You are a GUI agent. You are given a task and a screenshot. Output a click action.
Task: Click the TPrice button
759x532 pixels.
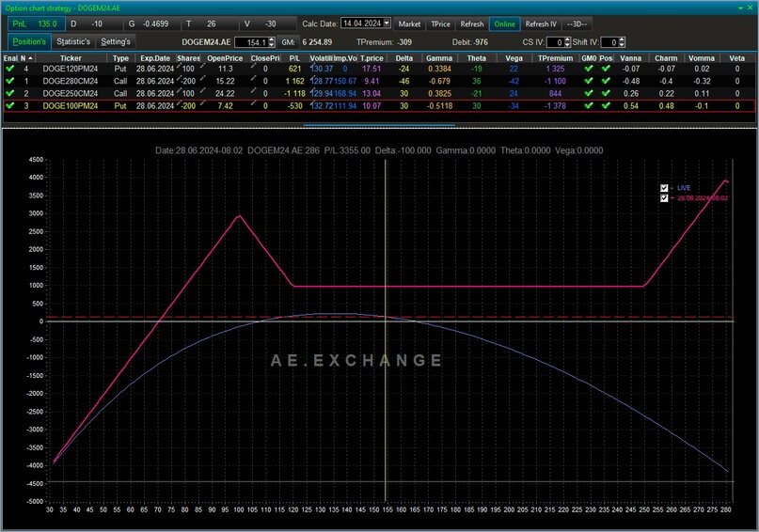(440, 23)
